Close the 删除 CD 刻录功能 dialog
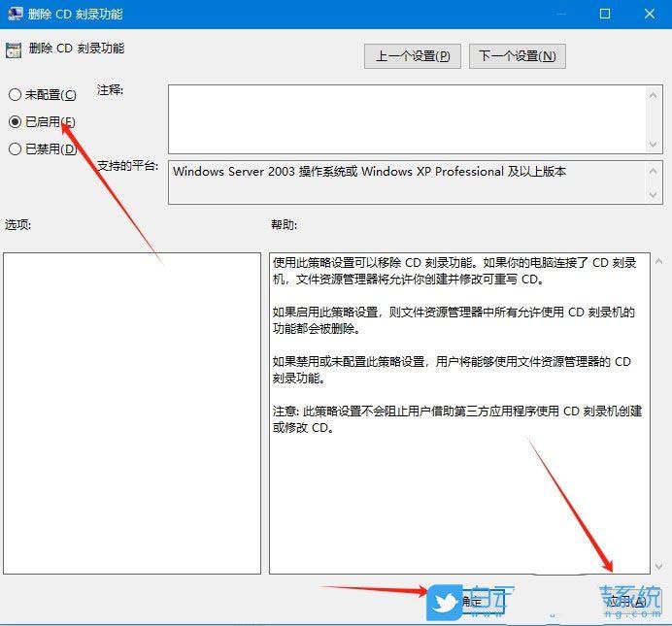Viewport: 672px width, 626px height. [649, 15]
